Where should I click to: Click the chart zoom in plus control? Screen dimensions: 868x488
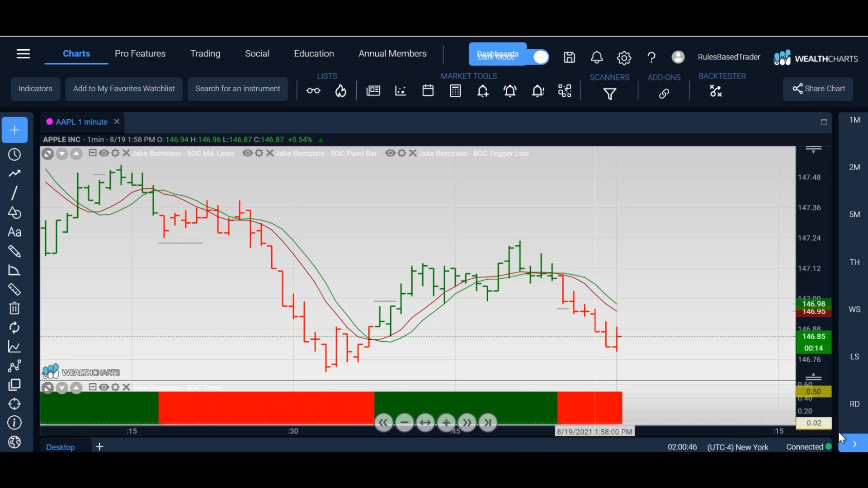(x=446, y=423)
